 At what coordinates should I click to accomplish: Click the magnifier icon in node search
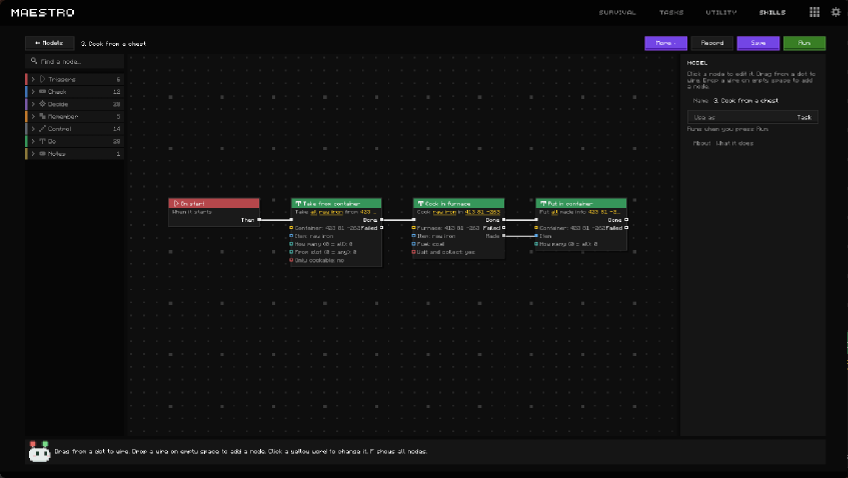[34, 61]
